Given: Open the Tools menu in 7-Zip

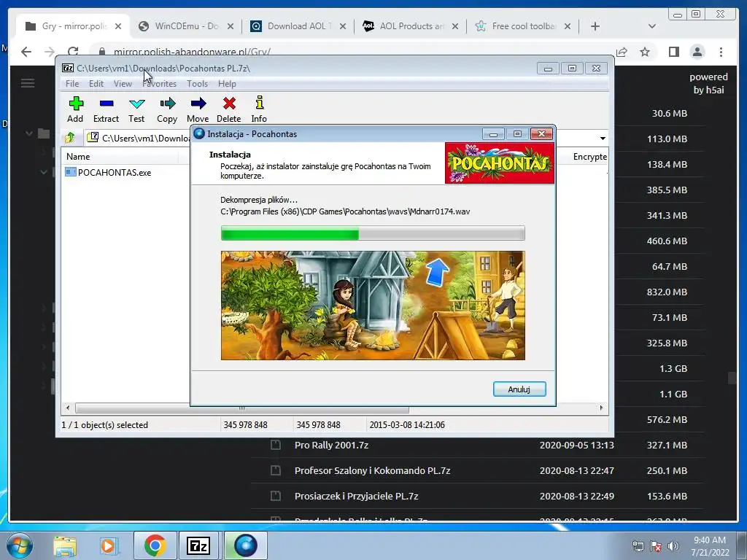Looking at the screenshot, I should pos(197,84).
